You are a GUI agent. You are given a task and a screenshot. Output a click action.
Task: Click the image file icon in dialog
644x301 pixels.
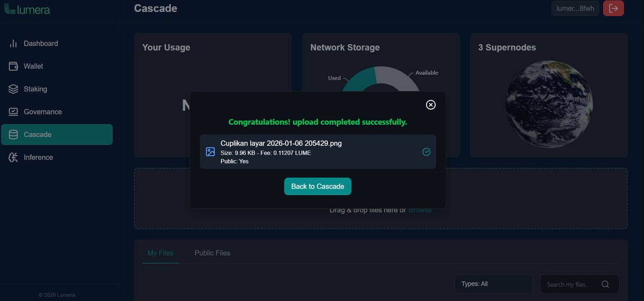coord(210,152)
